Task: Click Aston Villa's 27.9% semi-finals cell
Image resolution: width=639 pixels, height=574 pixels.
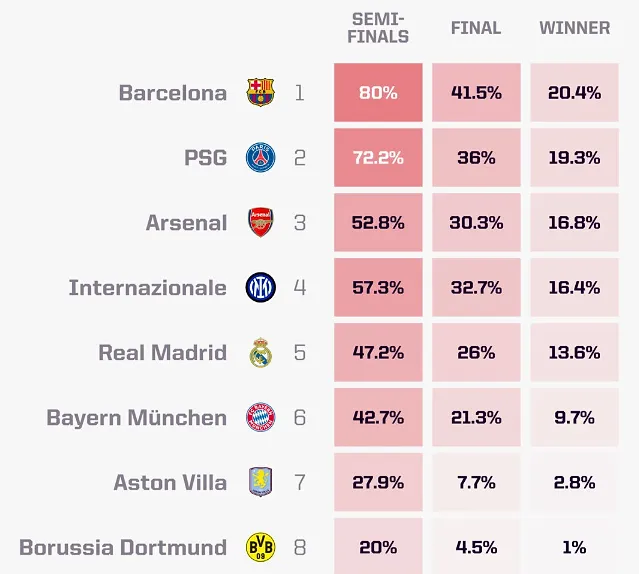Action: tap(378, 482)
